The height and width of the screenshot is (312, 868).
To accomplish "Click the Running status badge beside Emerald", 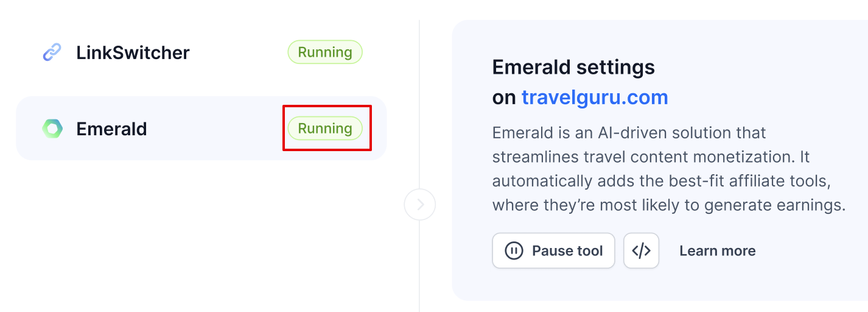I will click(x=325, y=129).
